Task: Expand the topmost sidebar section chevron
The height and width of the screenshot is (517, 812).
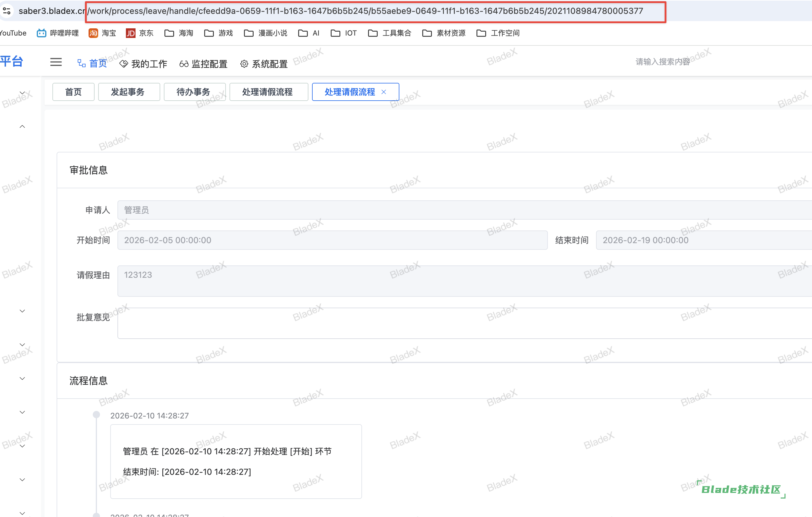Action: coord(22,93)
